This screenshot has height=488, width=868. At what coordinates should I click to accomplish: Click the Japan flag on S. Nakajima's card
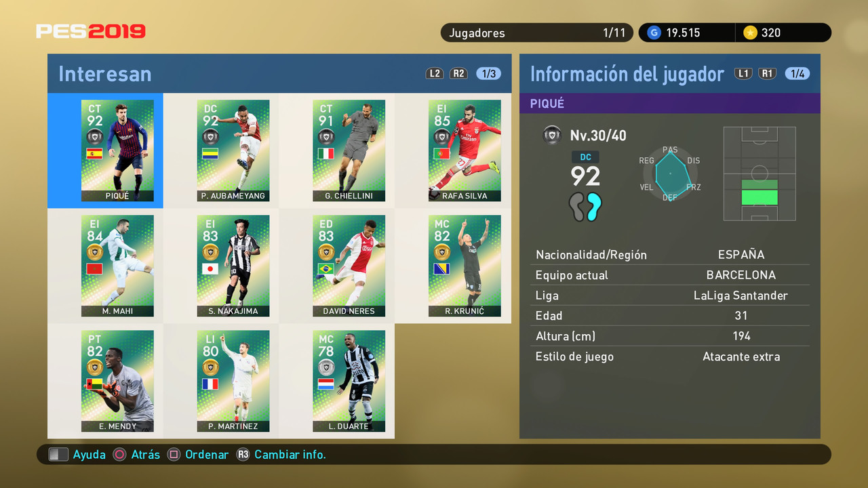coord(210,269)
